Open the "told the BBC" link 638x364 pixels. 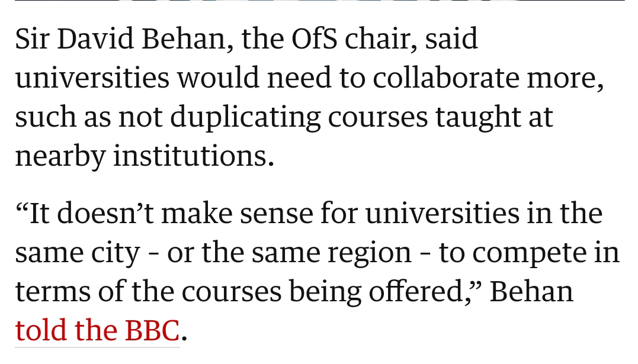[97, 330]
